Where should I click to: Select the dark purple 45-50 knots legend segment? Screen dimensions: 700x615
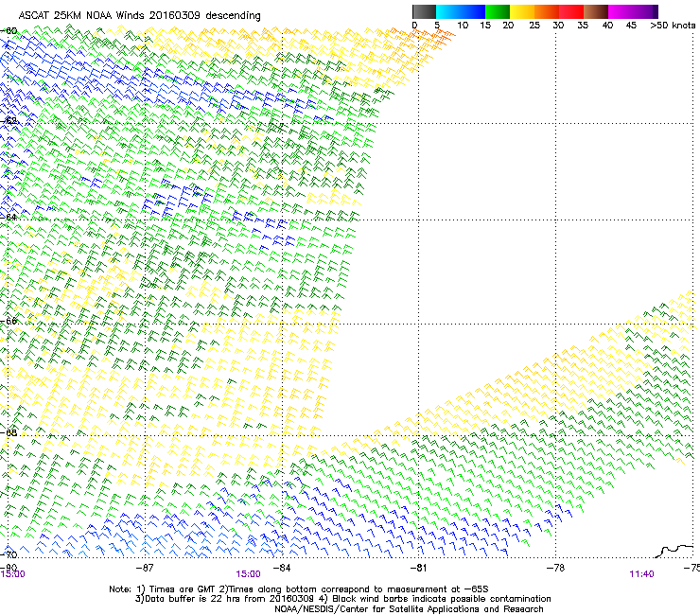point(645,11)
